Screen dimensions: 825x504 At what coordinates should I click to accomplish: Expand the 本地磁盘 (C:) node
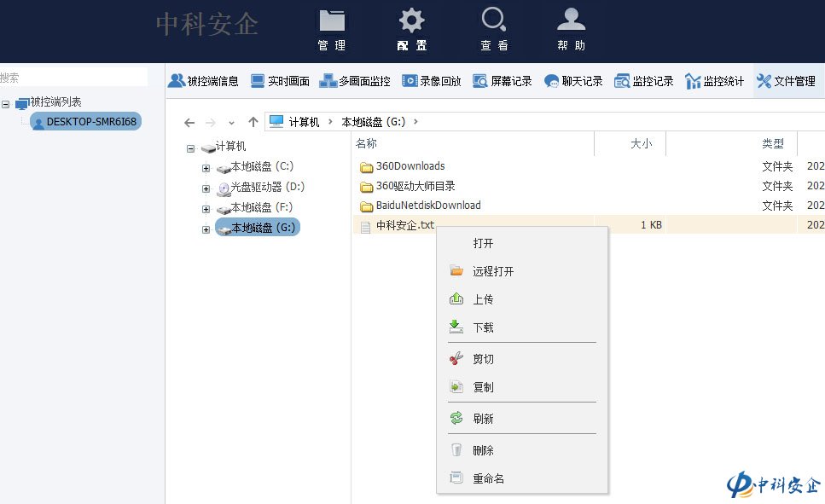click(206, 168)
